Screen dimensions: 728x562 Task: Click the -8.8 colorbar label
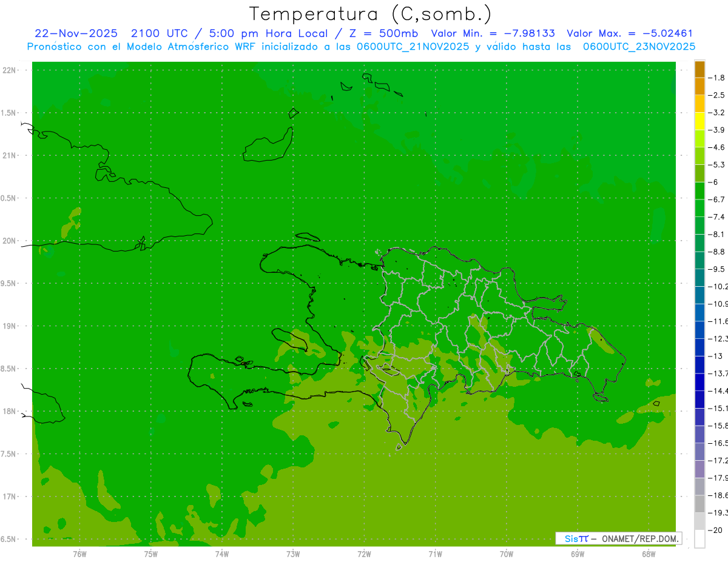coord(716,252)
